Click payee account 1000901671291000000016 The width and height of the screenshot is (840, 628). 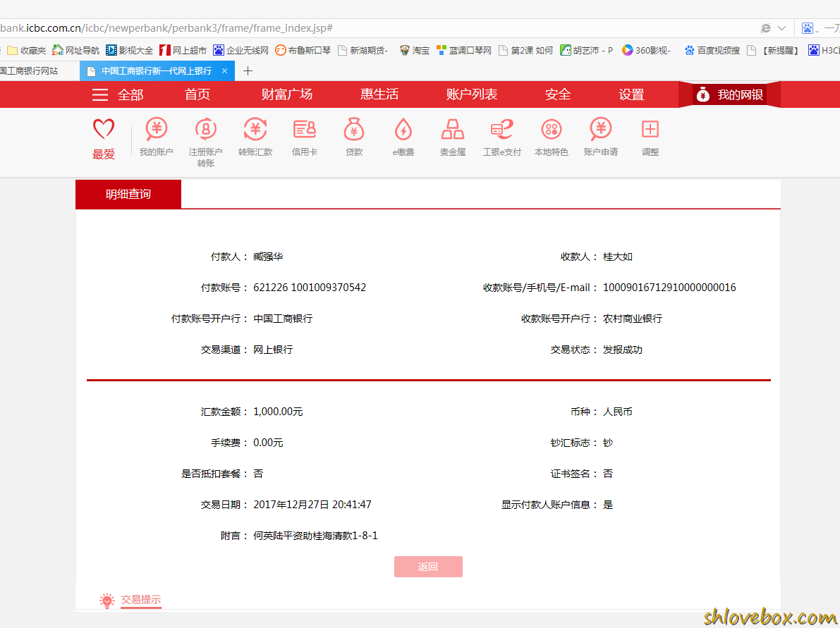coord(669,288)
